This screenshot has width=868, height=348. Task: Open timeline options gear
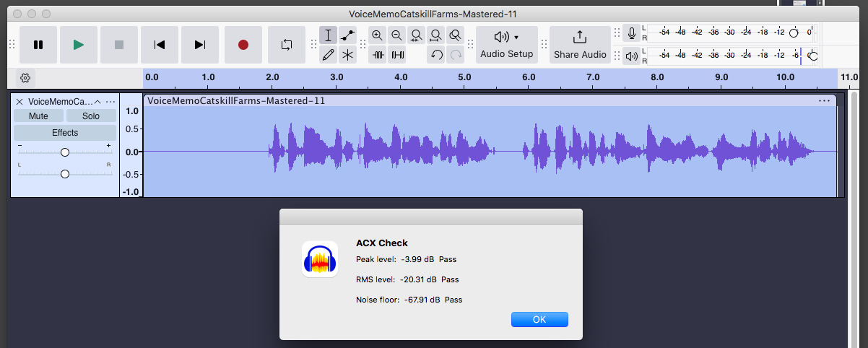click(x=25, y=78)
